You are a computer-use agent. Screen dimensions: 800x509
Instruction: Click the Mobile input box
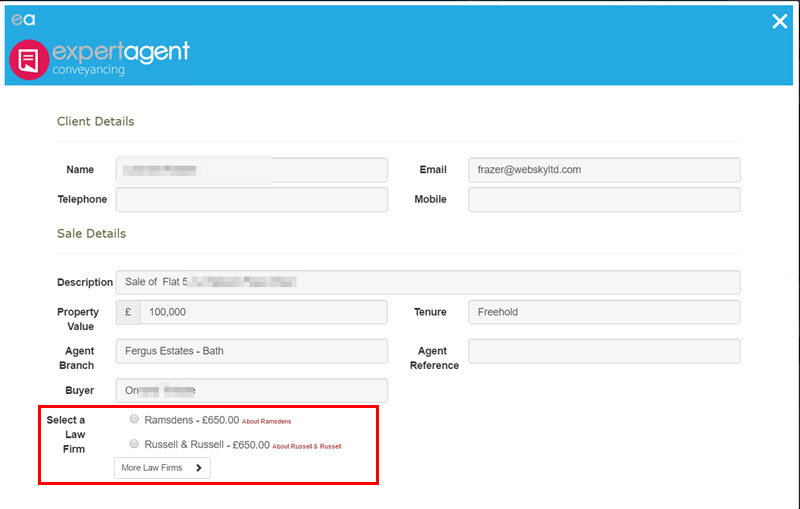click(604, 199)
